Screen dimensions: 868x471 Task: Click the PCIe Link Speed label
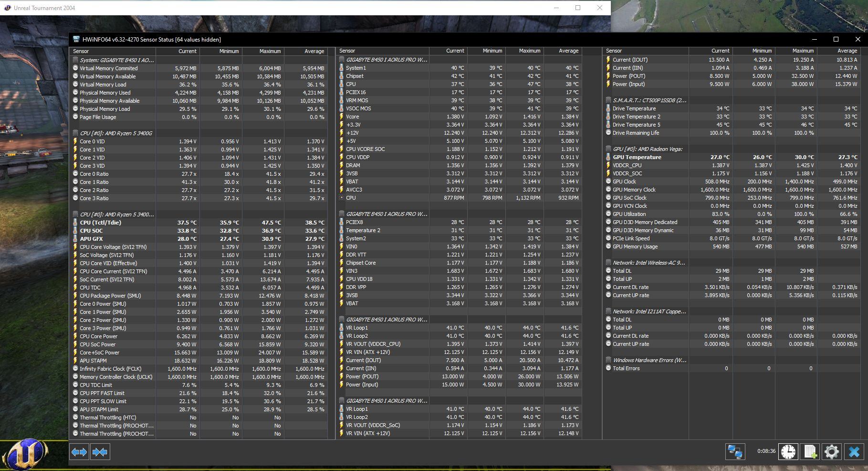pos(631,238)
